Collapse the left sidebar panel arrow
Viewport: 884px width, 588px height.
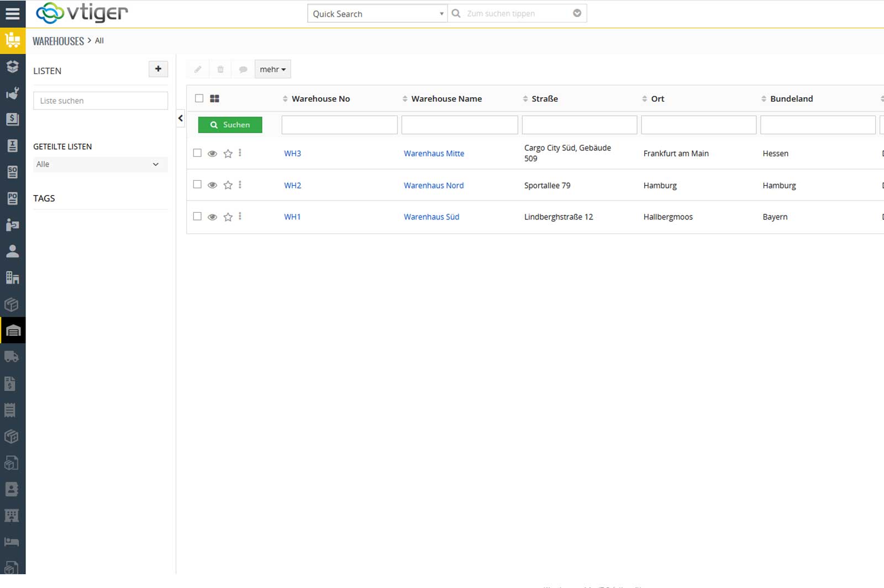point(180,118)
